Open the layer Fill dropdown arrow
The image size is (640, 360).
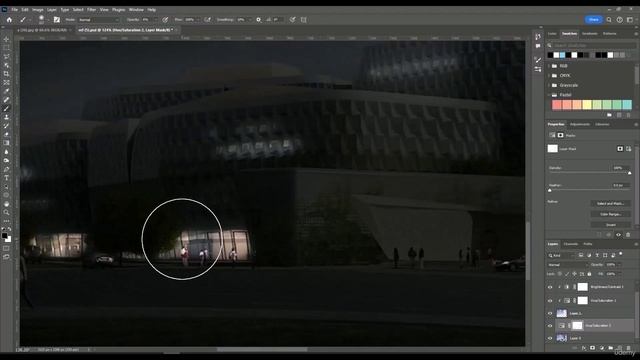click(619, 274)
